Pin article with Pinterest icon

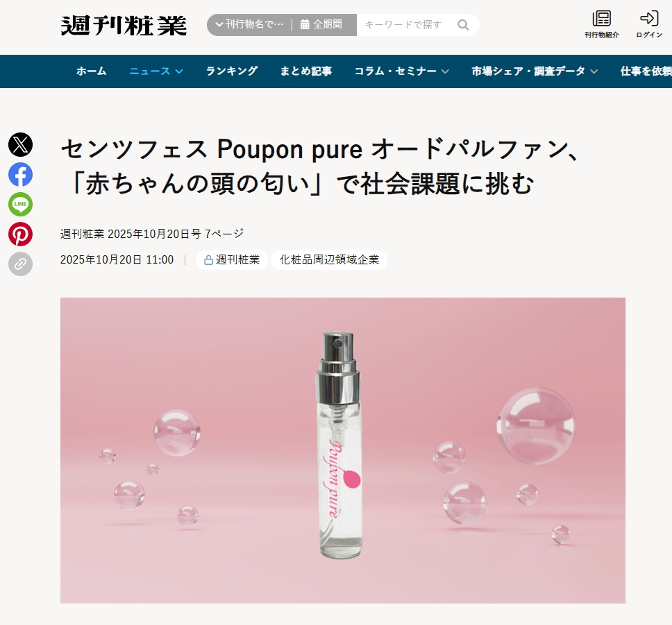21,234
